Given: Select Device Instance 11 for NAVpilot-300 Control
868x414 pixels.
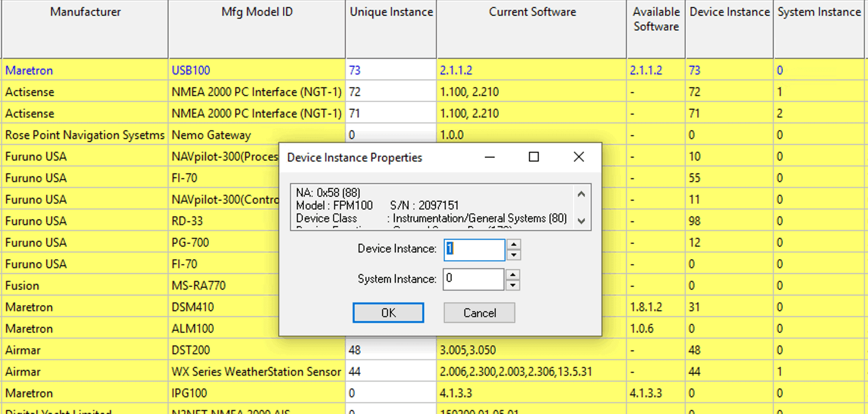Looking at the screenshot, I should [729, 199].
